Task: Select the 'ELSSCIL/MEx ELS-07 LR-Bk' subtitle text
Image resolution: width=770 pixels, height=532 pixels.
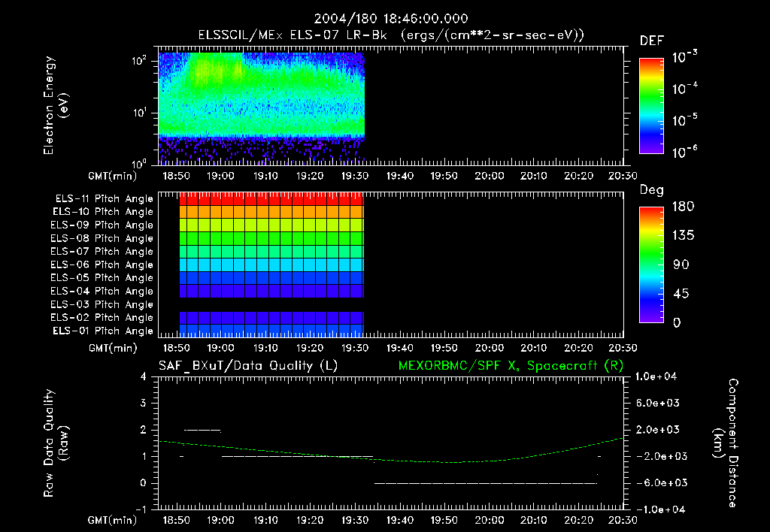Action: pos(293,35)
